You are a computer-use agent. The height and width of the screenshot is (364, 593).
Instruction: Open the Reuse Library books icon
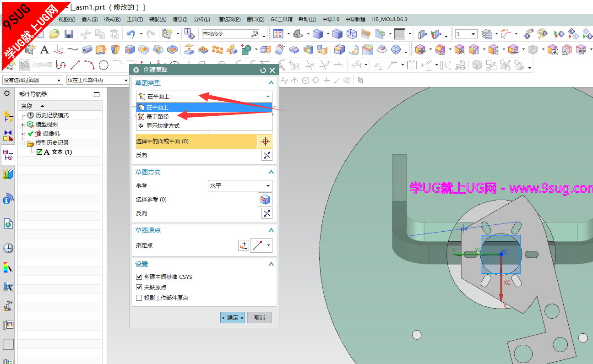click(x=8, y=174)
